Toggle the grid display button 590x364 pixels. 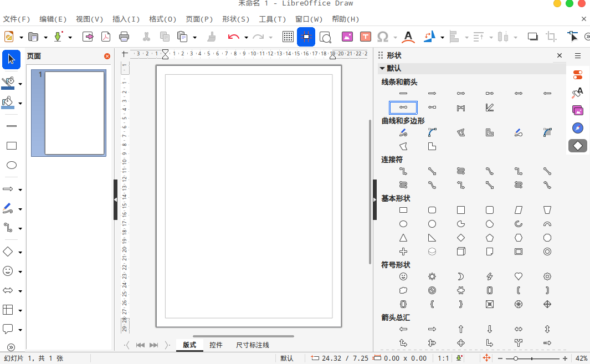coord(288,37)
